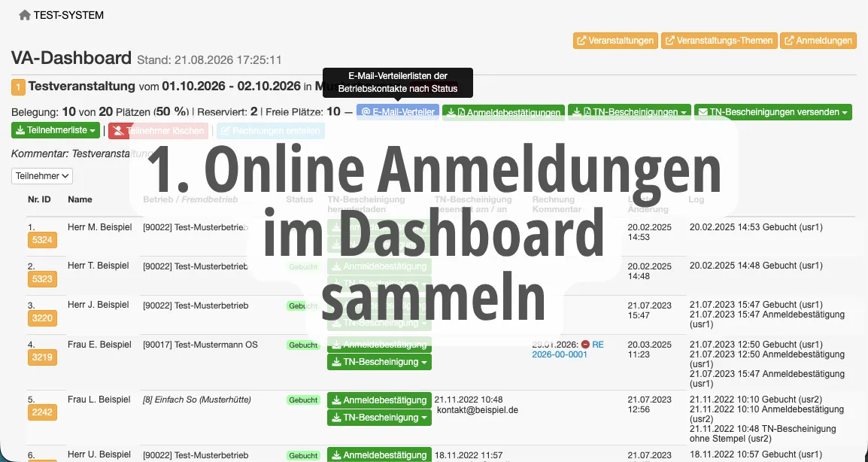This screenshot has width=868, height=462.
Task: Open the Teilnehmer select box
Action: 42,175
